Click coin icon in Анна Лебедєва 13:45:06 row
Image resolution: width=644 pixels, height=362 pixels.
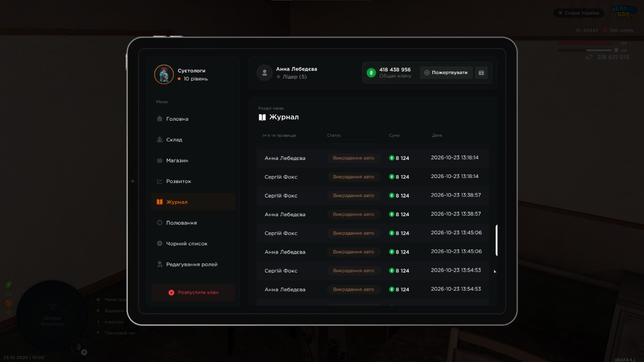click(x=391, y=252)
